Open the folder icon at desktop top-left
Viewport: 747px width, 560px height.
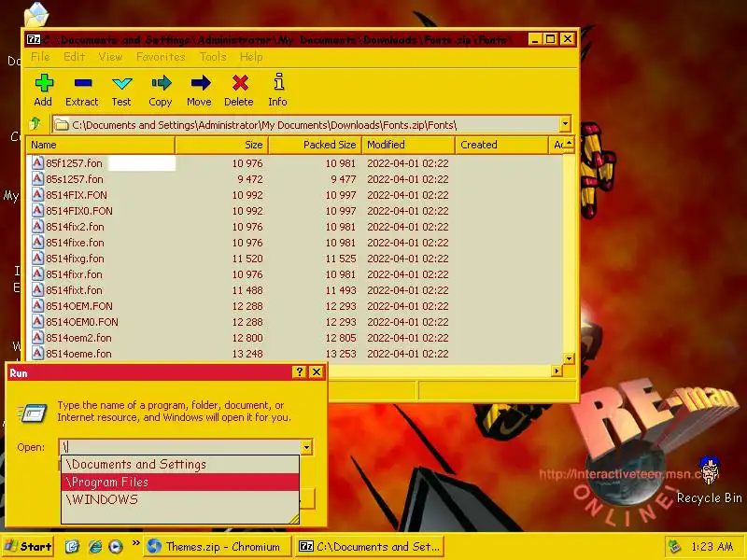[x=36, y=14]
